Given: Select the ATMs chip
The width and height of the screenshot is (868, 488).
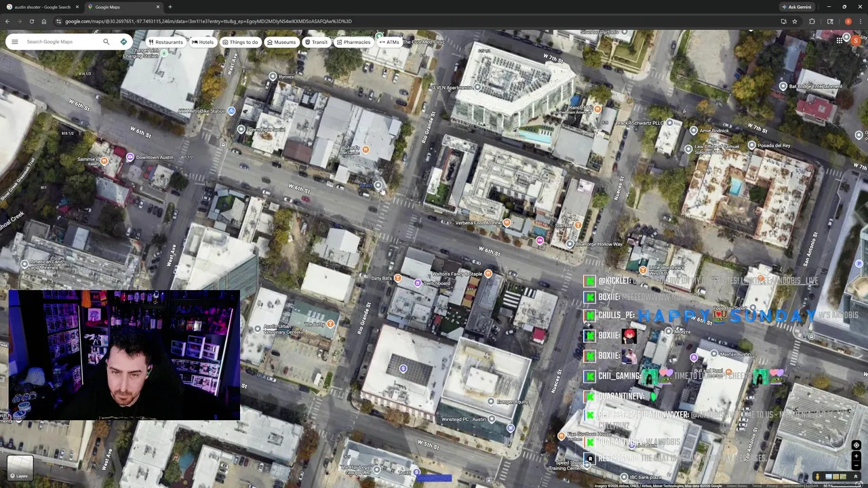Looking at the screenshot, I should 389,42.
